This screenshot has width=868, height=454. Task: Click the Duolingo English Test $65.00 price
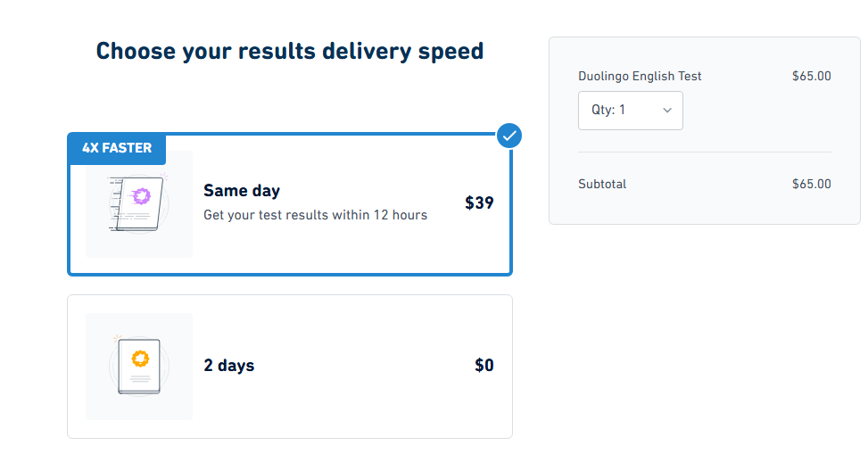(x=812, y=77)
